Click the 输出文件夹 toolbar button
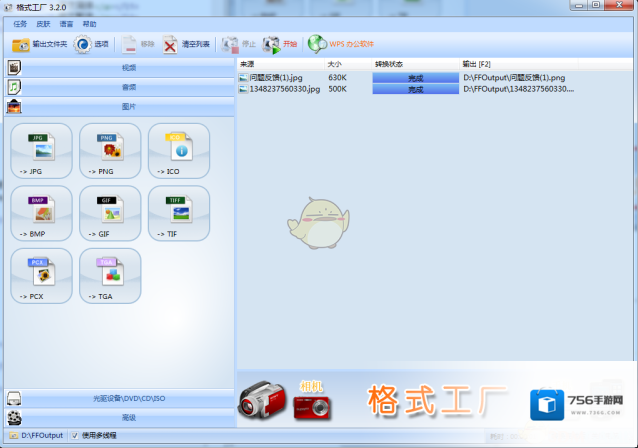638x448 pixels. tap(39, 44)
